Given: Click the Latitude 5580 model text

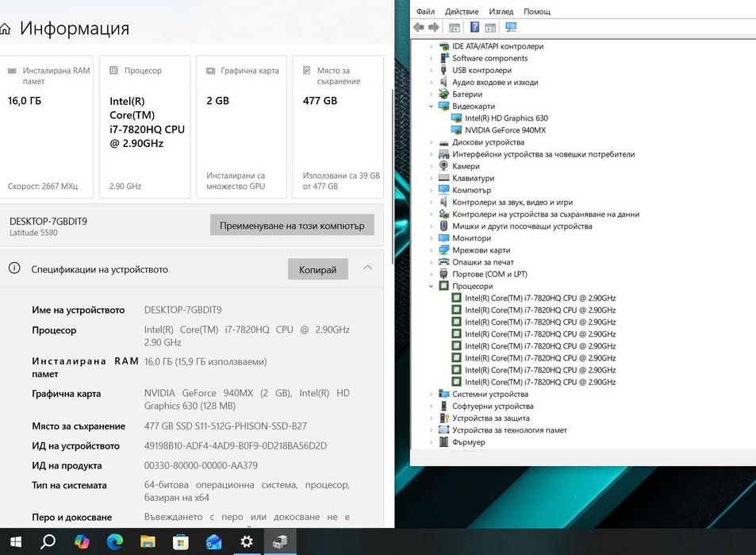Looking at the screenshot, I should (33, 233).
